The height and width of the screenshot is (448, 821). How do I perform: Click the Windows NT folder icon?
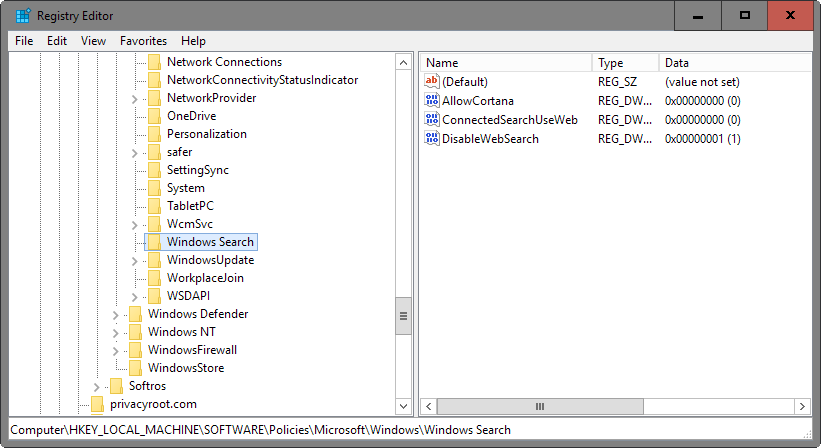click(135, 332)
